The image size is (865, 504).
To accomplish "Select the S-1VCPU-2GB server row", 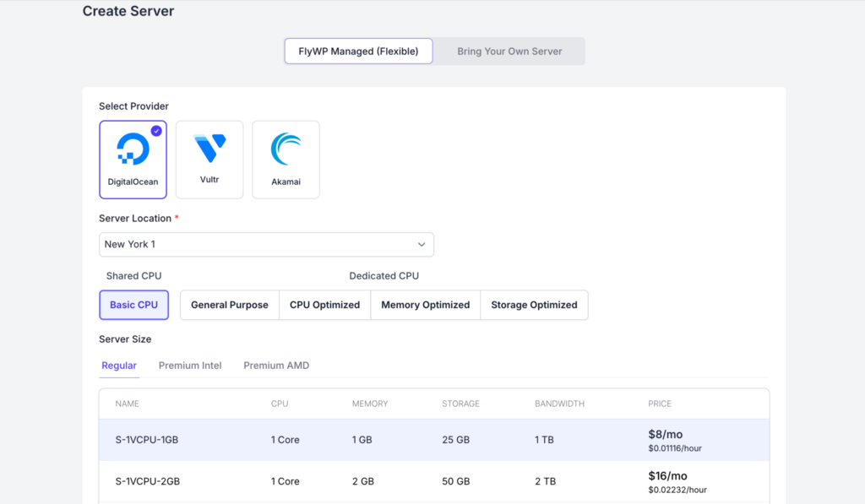I will (147, 481).
